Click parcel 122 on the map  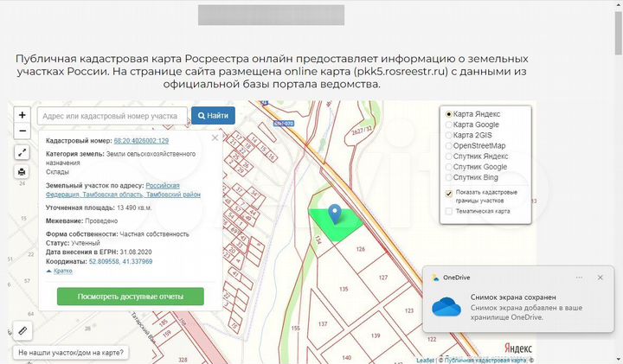coord(432,340)
